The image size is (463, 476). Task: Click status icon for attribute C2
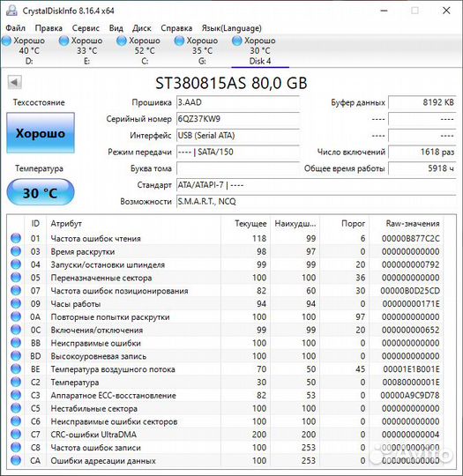(x=16, y=382)
